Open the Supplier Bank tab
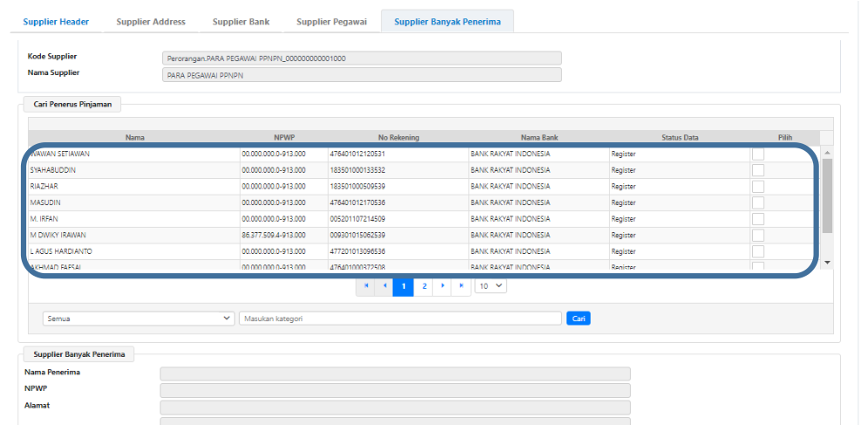The width and height of the screenshot is (868, 425). click(240, 22)
